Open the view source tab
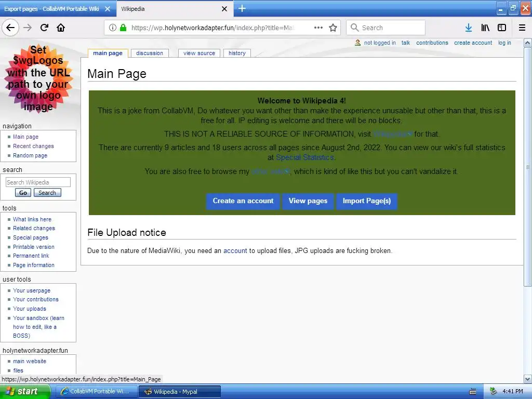The image size is (532, 399). (199, 53)
